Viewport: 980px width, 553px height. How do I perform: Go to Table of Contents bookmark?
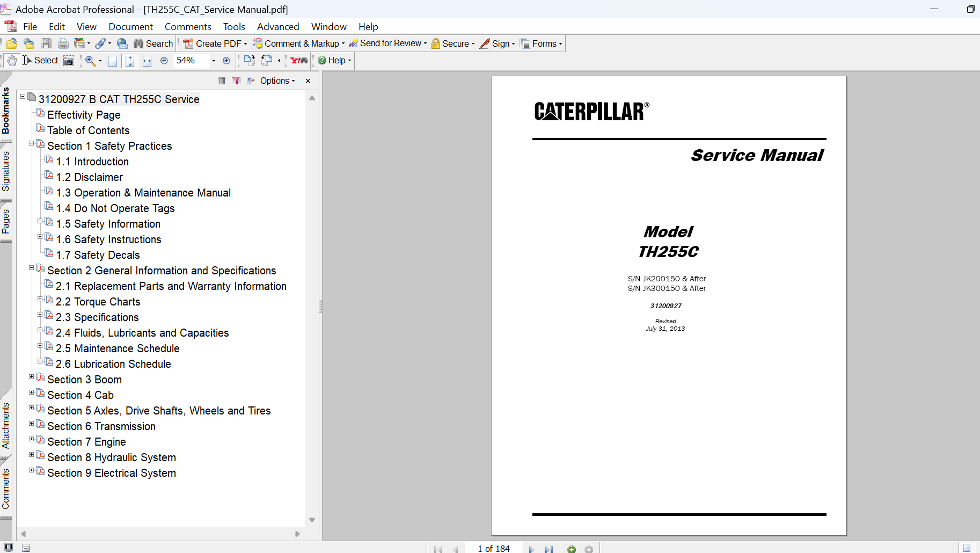coord(88,130)
